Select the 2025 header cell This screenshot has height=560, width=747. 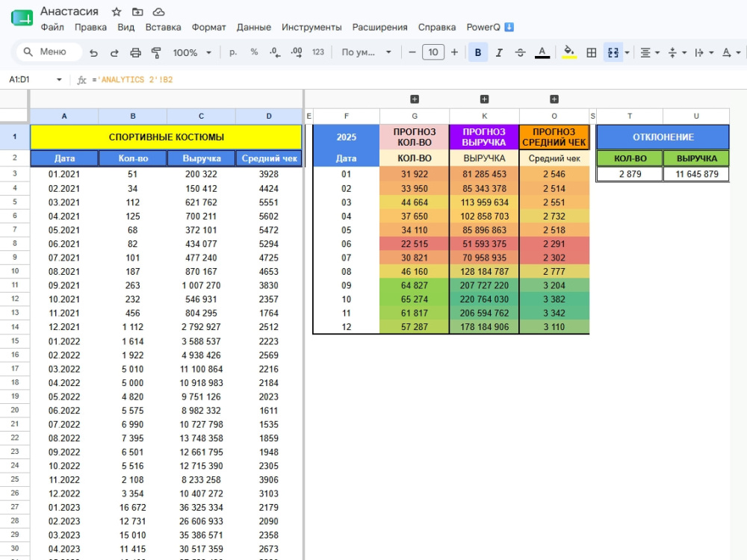[x=347, y=137]
